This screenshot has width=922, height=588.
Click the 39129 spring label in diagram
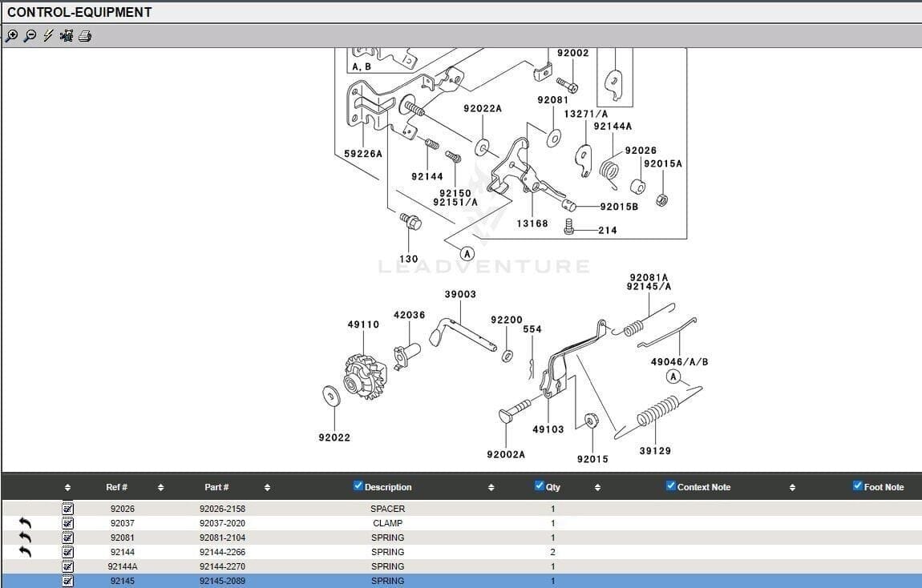(655, 451)
